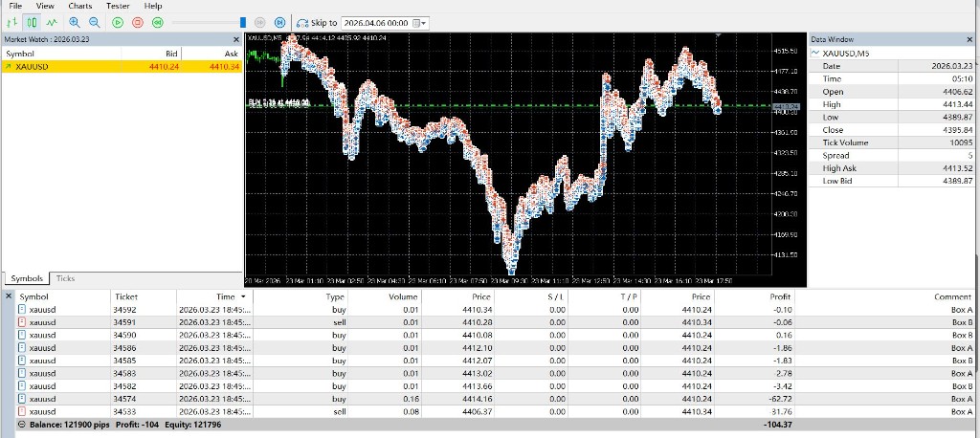Click the Spread row in Data Window

tap(893, 156)
